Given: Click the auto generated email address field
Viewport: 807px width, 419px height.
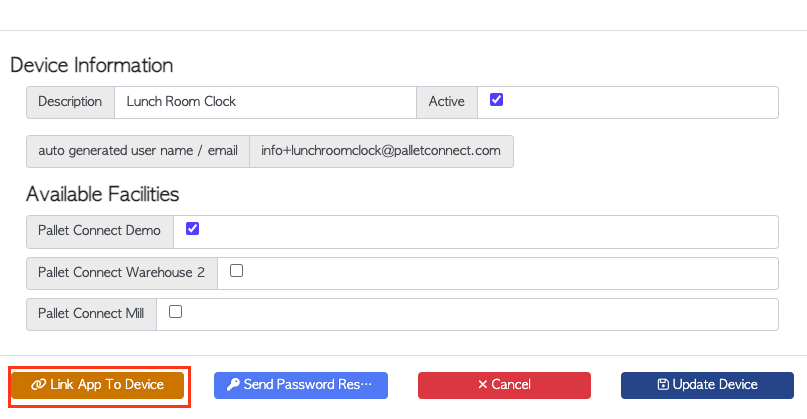Looking at the screenshot, I should (x=381, y=151).
